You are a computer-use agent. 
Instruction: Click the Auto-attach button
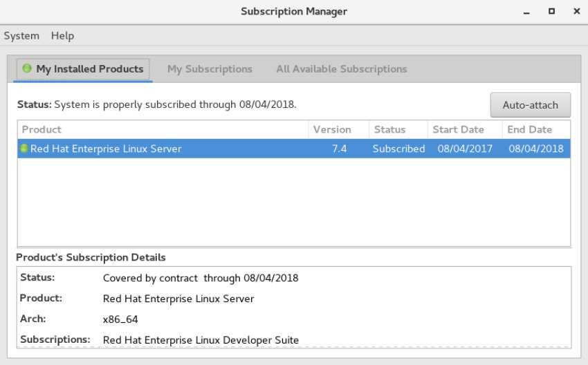coord(531,105)
